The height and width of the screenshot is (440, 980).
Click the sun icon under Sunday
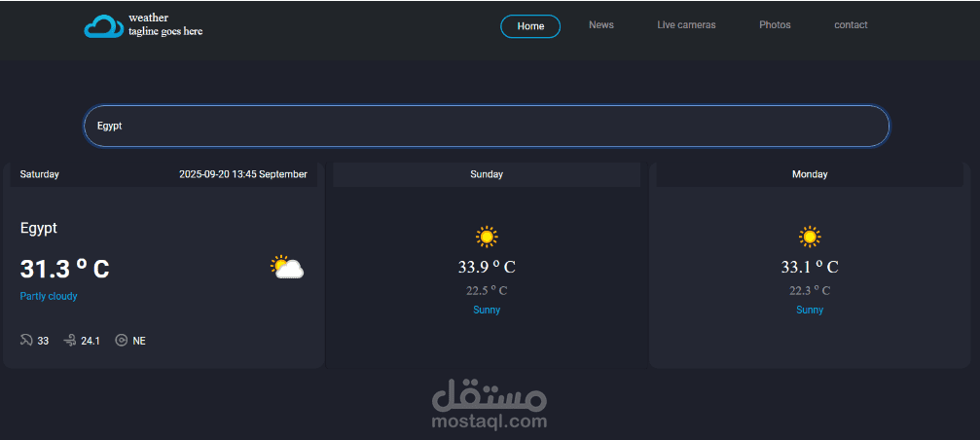487,237
